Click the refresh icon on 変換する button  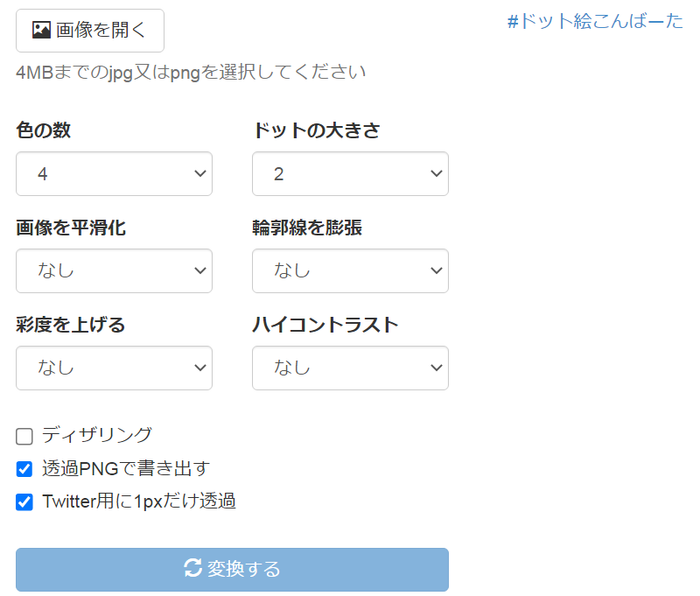click(193, 569)
